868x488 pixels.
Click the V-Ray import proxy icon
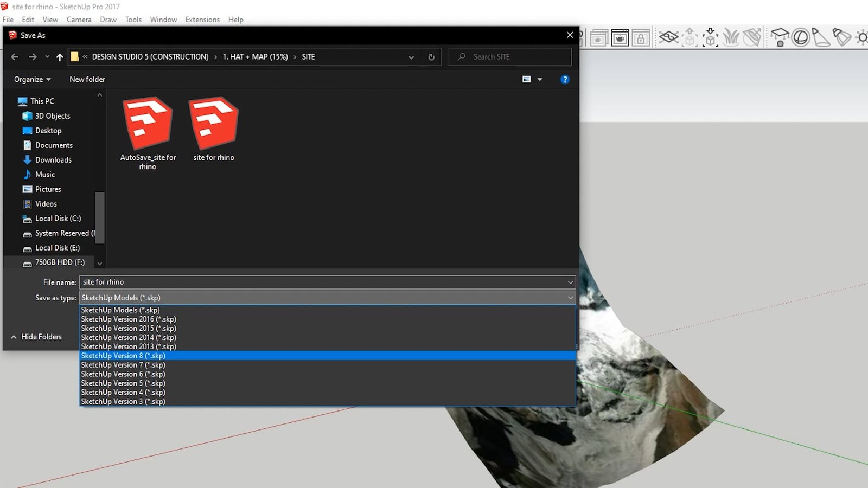point(710,37)
